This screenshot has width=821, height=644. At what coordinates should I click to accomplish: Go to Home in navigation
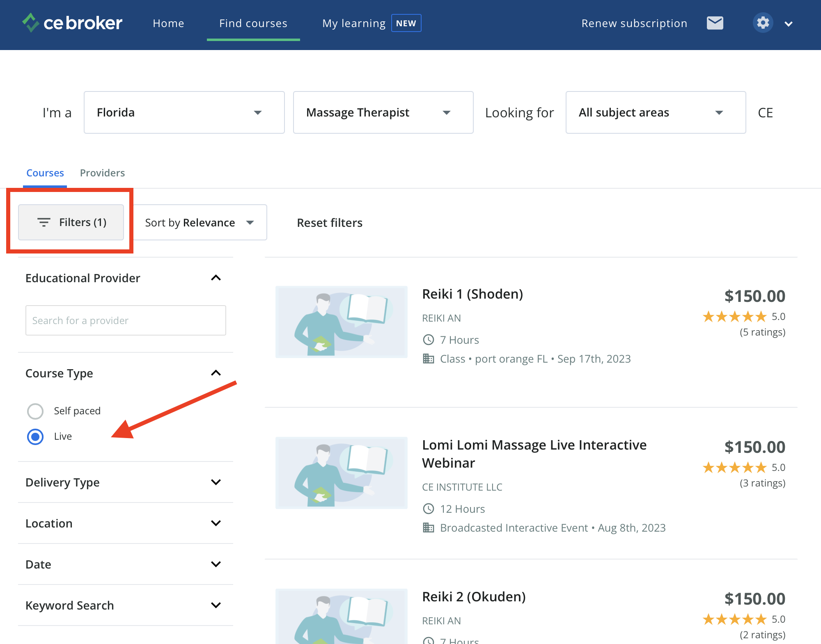[x=168, y=23]
